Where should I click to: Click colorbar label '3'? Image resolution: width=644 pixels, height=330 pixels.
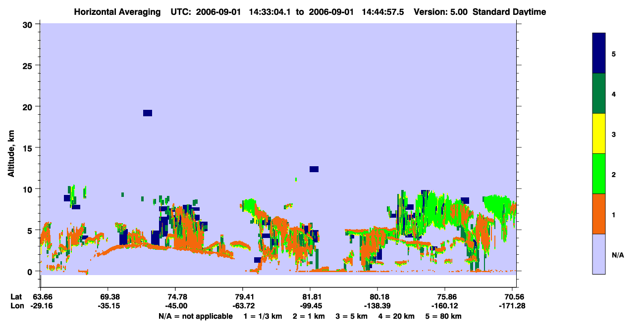coord(614,135)
